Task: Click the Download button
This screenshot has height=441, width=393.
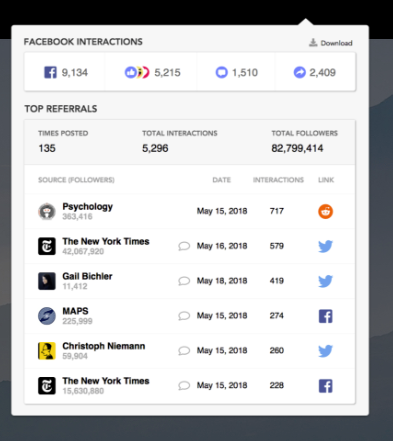Action: tap(331, 43)
